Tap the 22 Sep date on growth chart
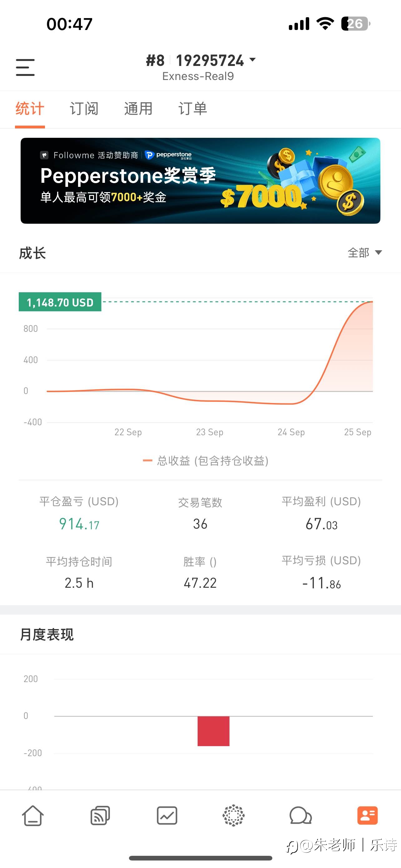401x868 pixels. (x=128, y=432)
